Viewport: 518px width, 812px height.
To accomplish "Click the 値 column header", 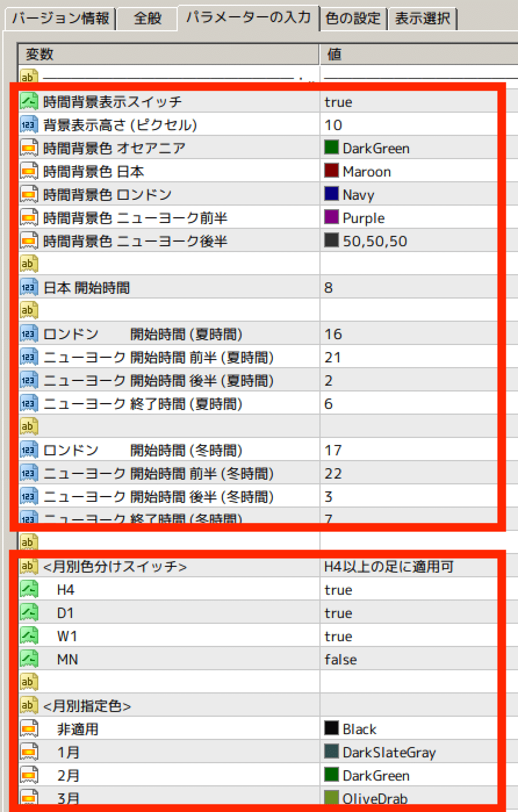I will 418,55.
